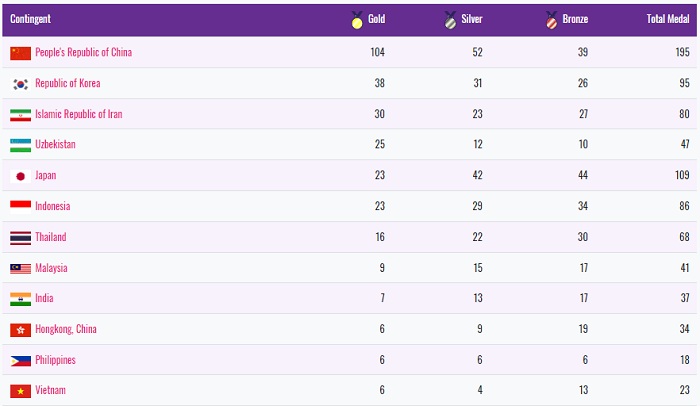Click the Thailand flag icon
700x406 pixels.
[x=20, y=238]
